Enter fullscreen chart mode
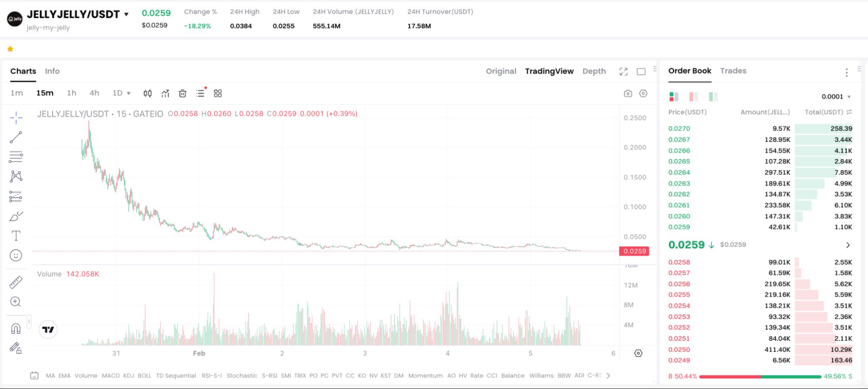This screenshot has height=389, width=868. [624, 72]
